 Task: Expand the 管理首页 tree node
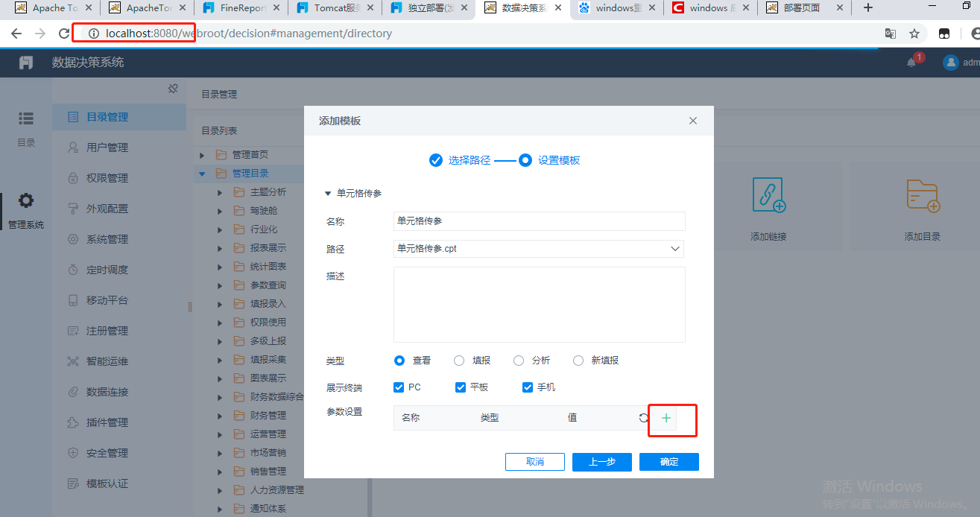202,155
